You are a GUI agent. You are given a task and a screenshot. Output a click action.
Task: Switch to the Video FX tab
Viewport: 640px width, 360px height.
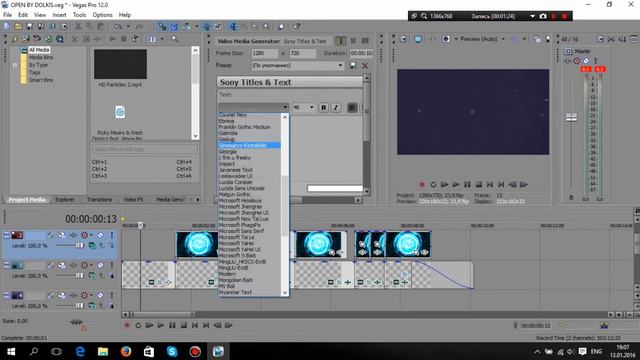click(133, 200)
